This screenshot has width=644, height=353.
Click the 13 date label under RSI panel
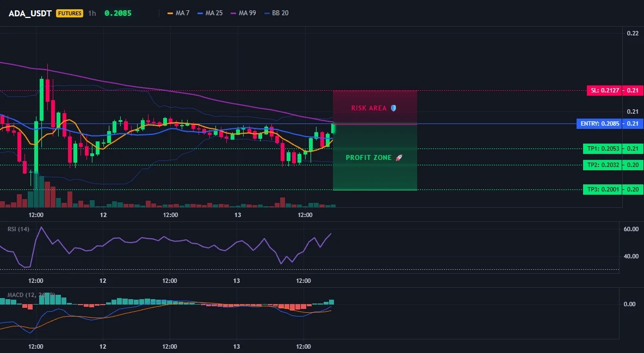pyautogui.click(x=237, y=281)
